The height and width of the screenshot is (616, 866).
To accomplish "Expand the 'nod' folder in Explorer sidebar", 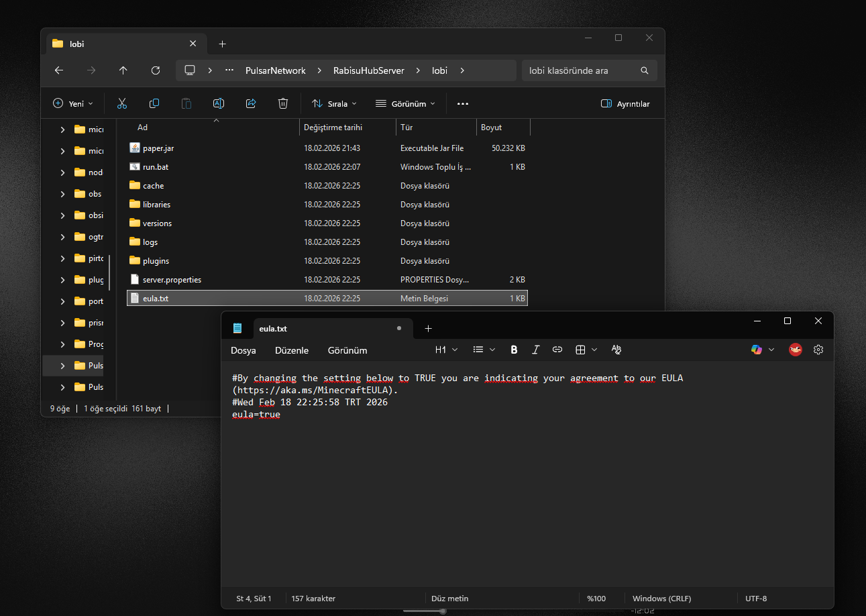I will (x=63, y=172).
